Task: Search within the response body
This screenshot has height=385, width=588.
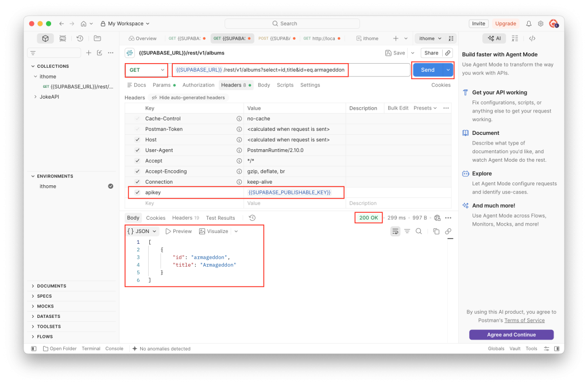Action: tap(419, 231)
